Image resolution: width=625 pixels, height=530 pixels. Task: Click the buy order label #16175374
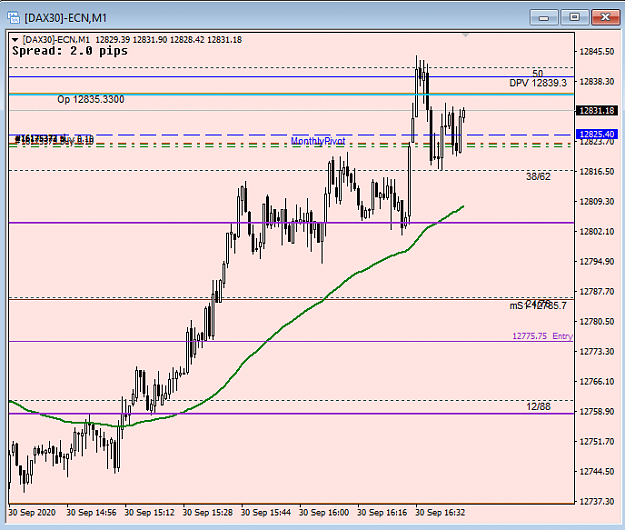coord(54,139)
